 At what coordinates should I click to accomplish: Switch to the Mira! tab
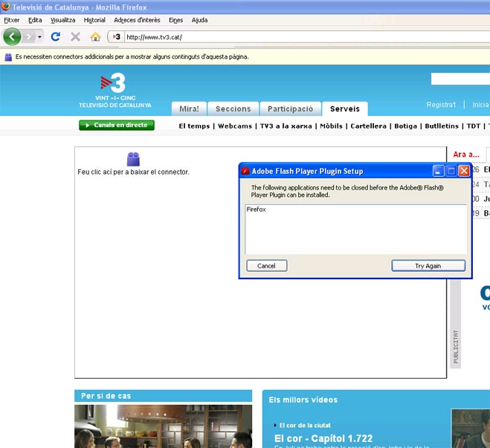click(x=189, y=108)
